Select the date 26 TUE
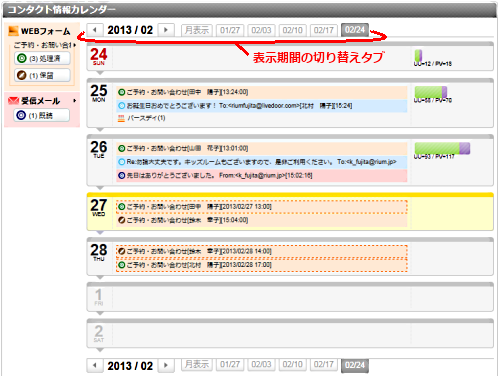 click(99, 149)
